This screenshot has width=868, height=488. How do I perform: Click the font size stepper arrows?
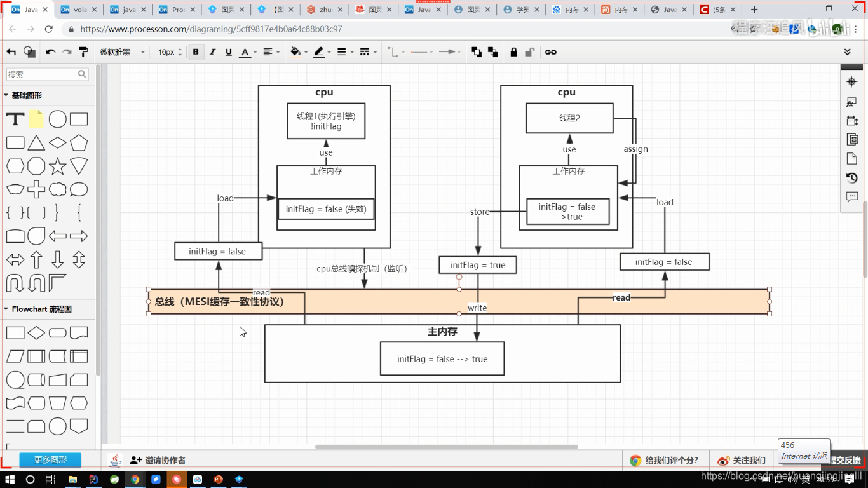[x=180, y=52]
